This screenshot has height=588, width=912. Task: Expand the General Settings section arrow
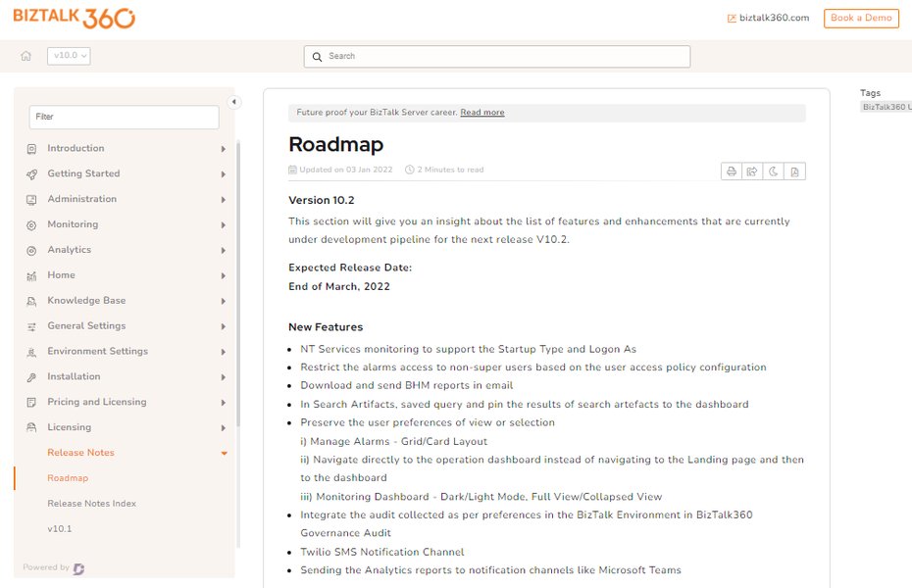coord(224,326)
